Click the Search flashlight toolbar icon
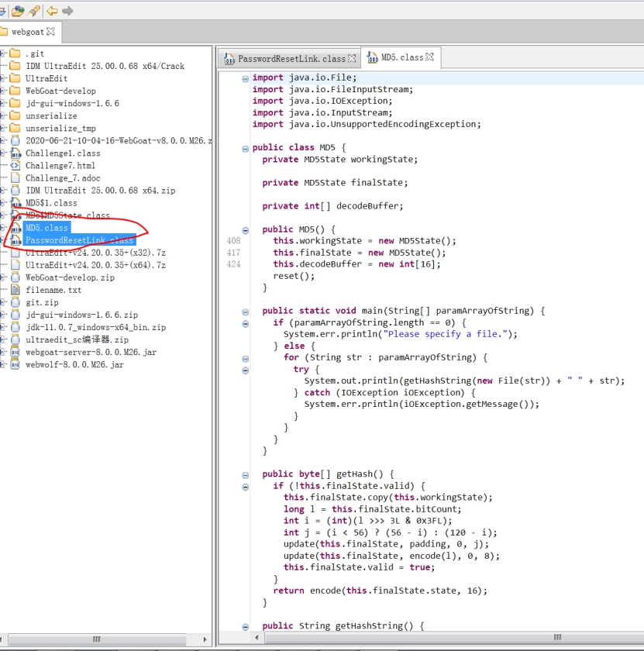 [34, 11]
